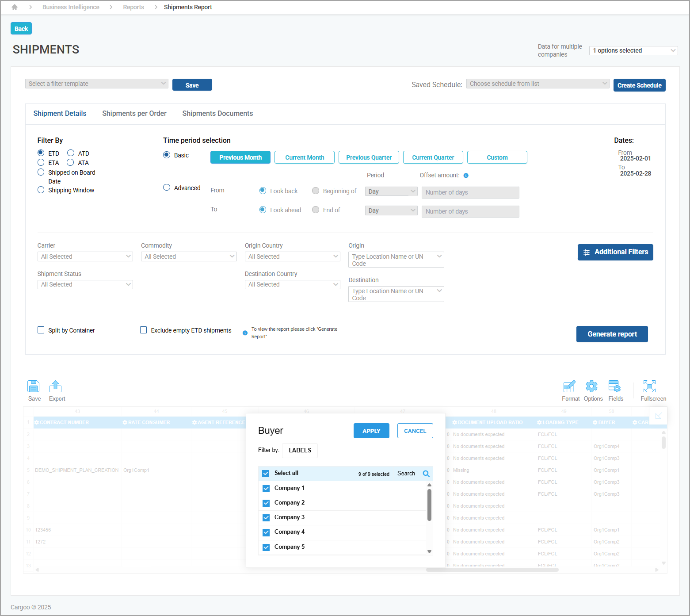Screen dimensions: 690x616
Task: Check Split by Container box
Action: 41,330
